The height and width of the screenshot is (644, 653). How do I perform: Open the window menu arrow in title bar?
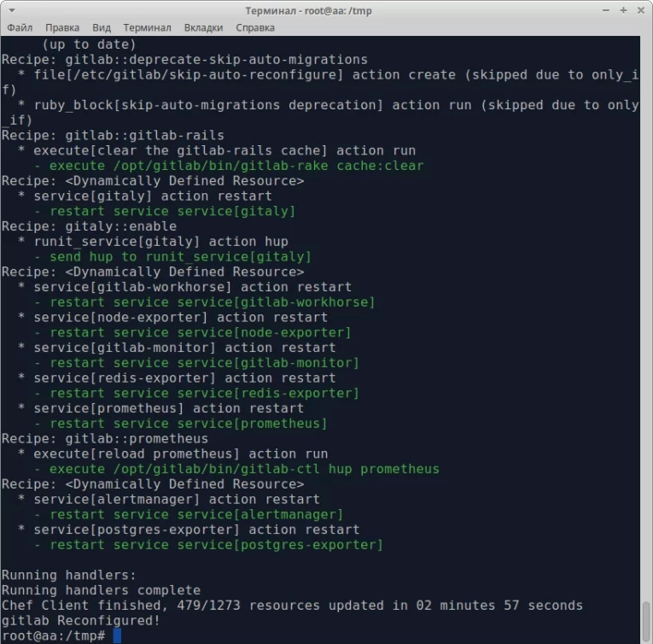11,10
